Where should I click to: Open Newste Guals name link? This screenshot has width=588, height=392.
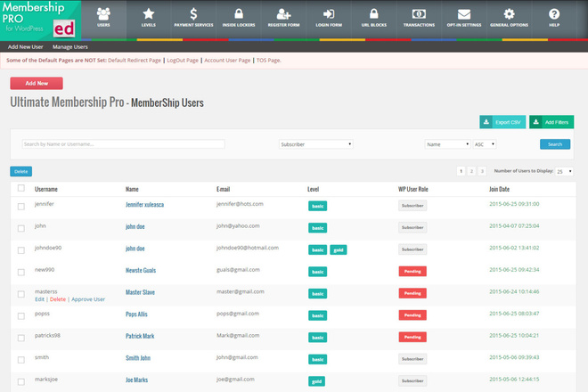(141, 271)
